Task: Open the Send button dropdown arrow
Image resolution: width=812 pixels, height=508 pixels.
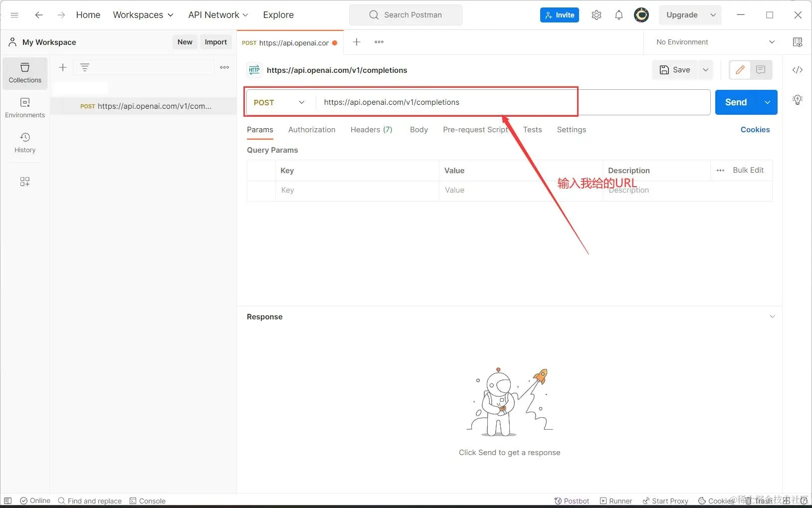Action: click(768, 102)
